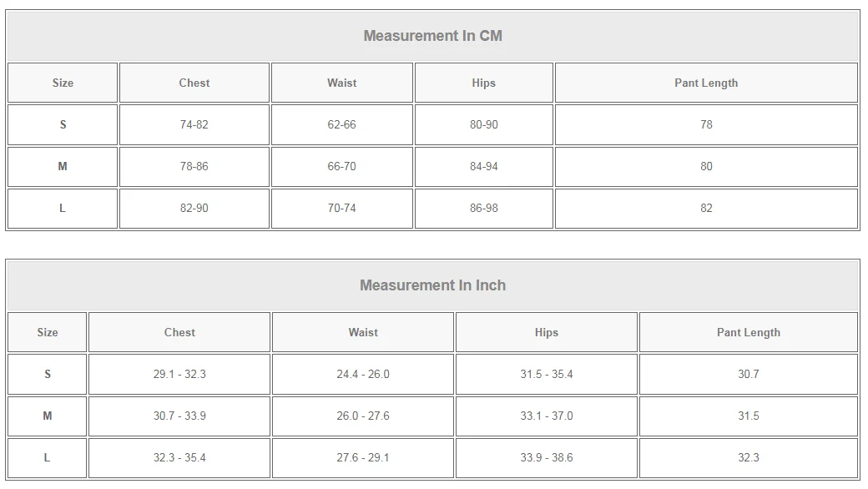Click the Hips header in CM table
Screen dimensions: 868x489
point(484,83)
